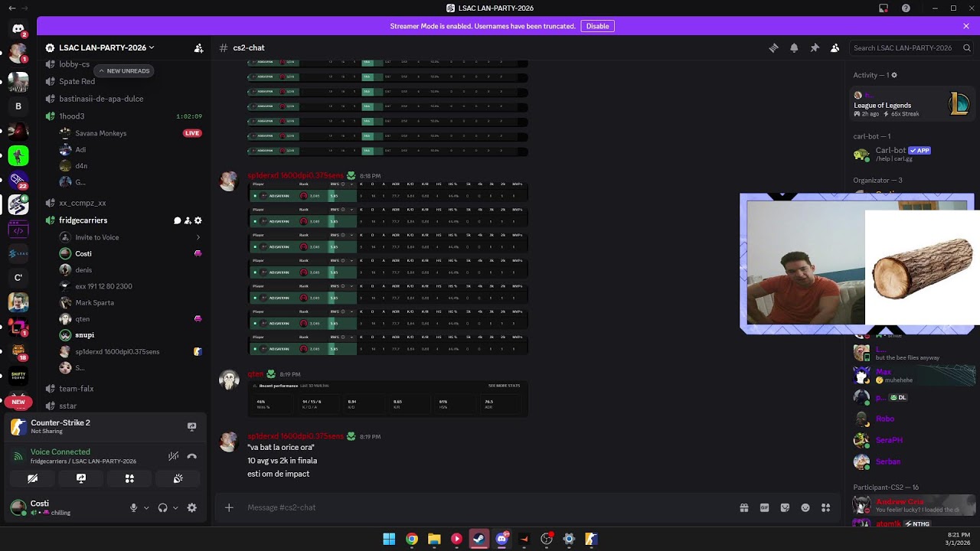The width and height of the screenshot is (980, 551).
Task: Open notification settings bell icon
Action: (794, 47)
